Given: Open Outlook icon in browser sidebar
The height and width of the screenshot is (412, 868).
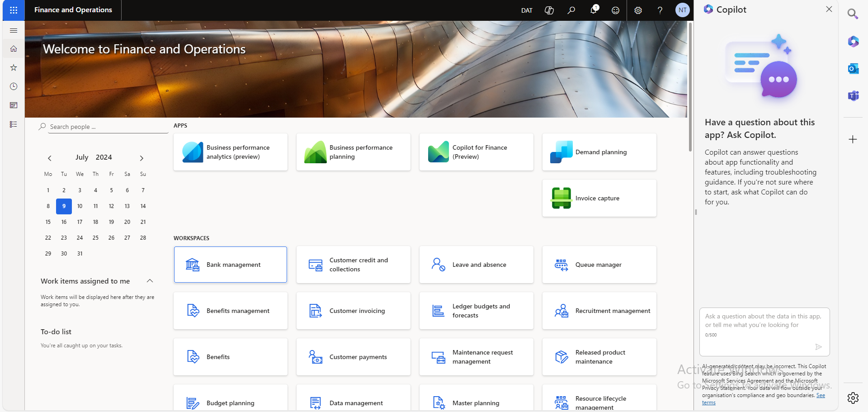Looking at the screenshot, I should [853, 69].
